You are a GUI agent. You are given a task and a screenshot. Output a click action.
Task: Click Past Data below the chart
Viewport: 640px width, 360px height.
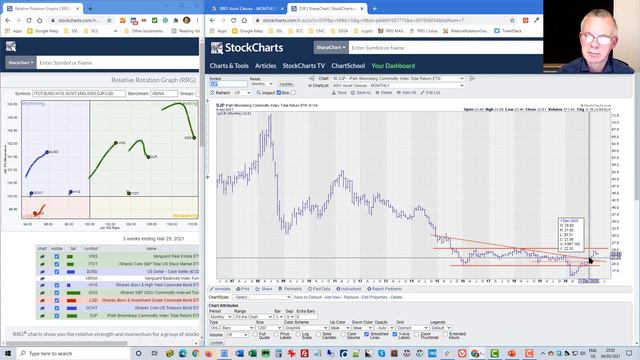click(x=319, y=289)
